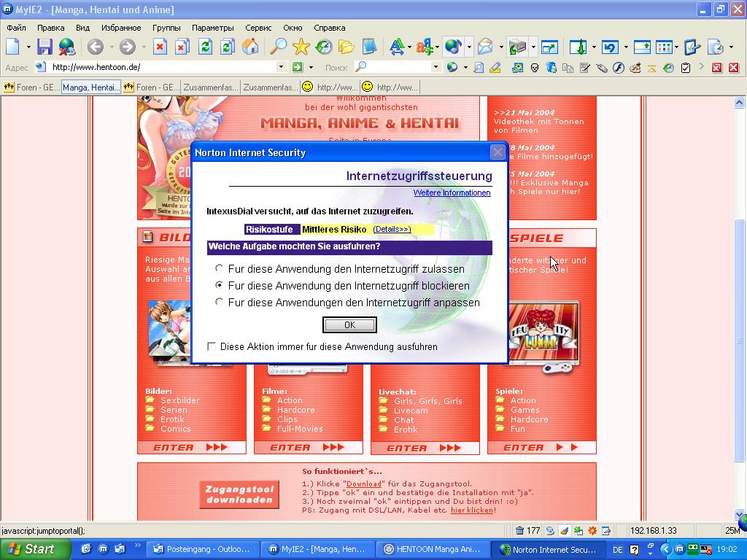
Task: Click the skull icon in the second toolbar
Action: click(x=535, y=68)
